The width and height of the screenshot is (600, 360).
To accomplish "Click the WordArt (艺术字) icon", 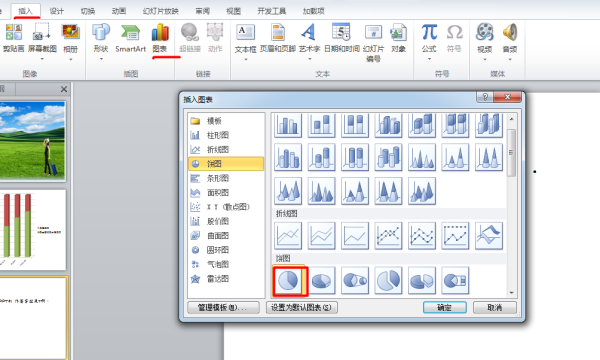I will pos(309,38).
